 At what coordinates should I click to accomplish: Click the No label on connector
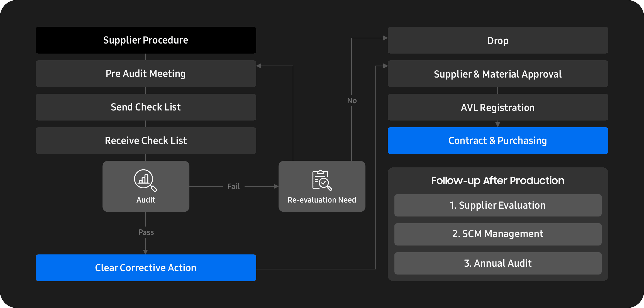pos(352,100)
